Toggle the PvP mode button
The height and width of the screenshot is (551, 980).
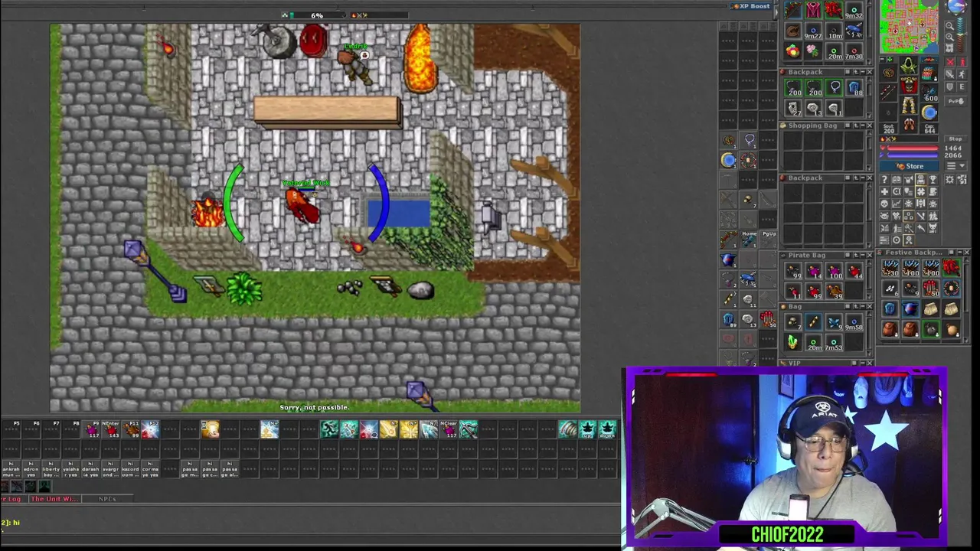(955, 101)
